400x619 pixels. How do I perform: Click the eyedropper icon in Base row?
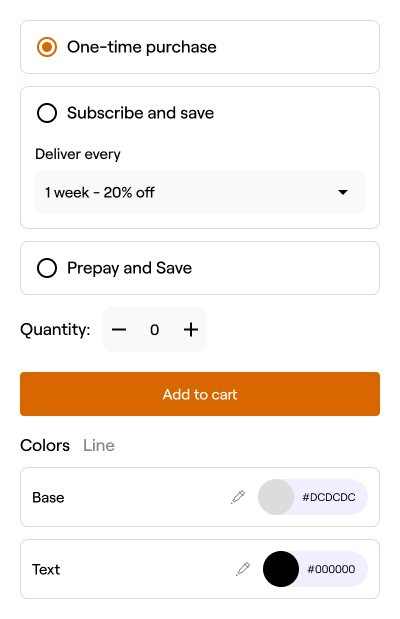coord(238,497)
